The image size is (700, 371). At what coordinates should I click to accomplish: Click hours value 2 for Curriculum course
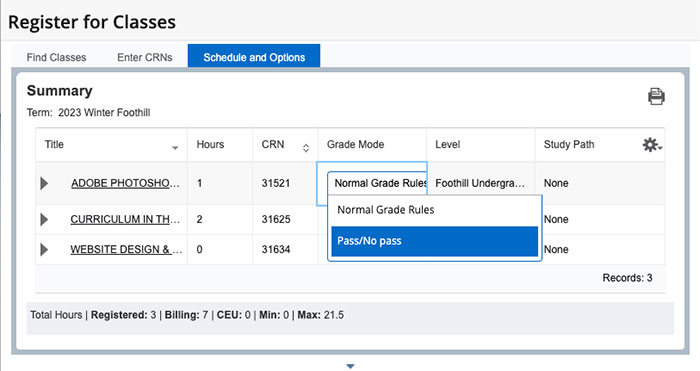click(x=200, y=219)
